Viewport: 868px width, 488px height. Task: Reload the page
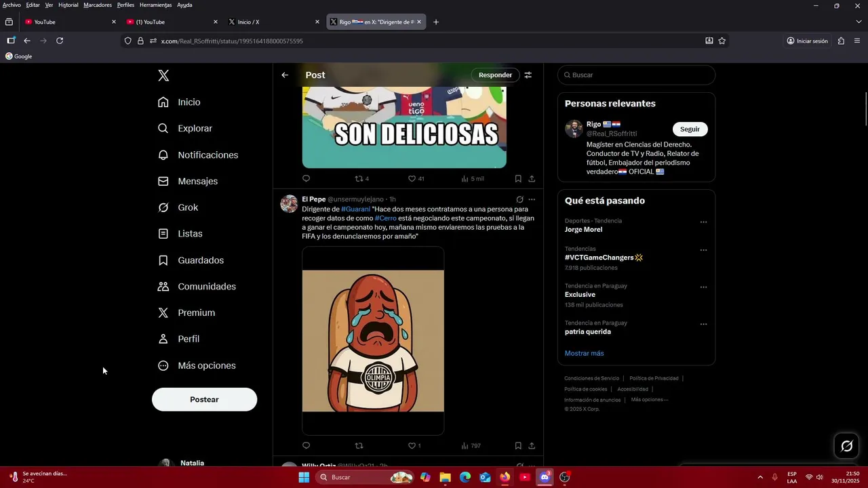(x=60, y=41)
